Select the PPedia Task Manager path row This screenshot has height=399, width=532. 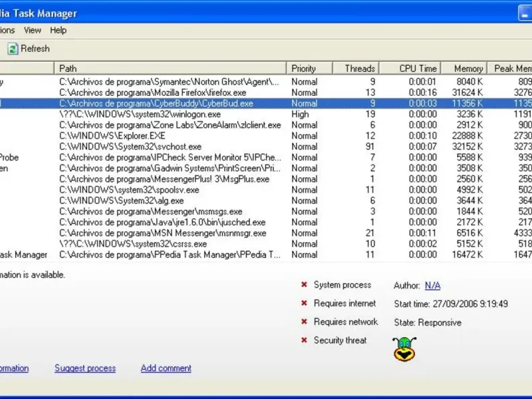pyautogui.click(x=266, y=255)
